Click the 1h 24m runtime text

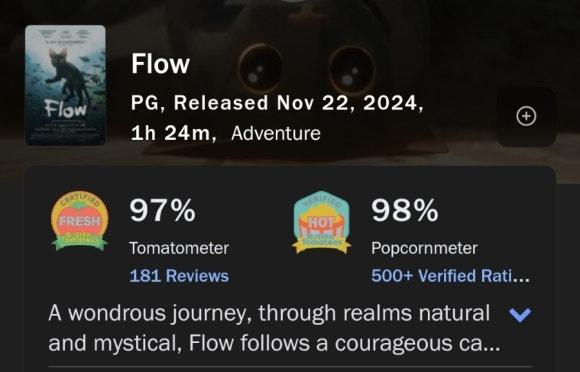171,133
